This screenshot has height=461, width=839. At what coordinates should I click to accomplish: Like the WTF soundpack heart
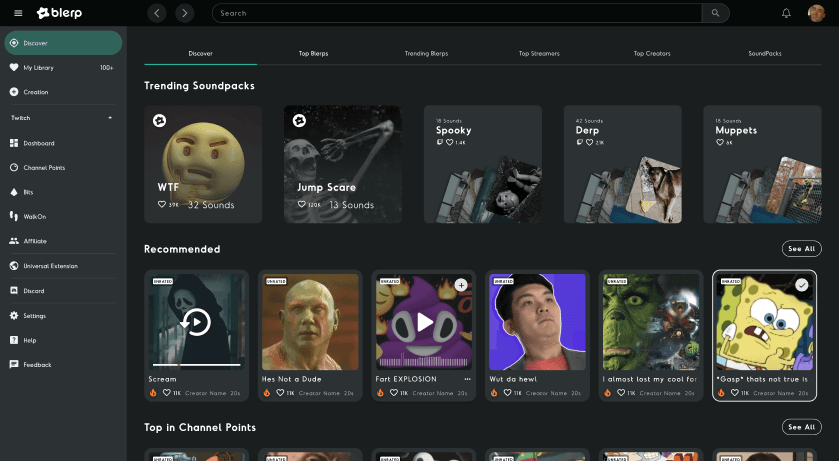click(162, 204)
